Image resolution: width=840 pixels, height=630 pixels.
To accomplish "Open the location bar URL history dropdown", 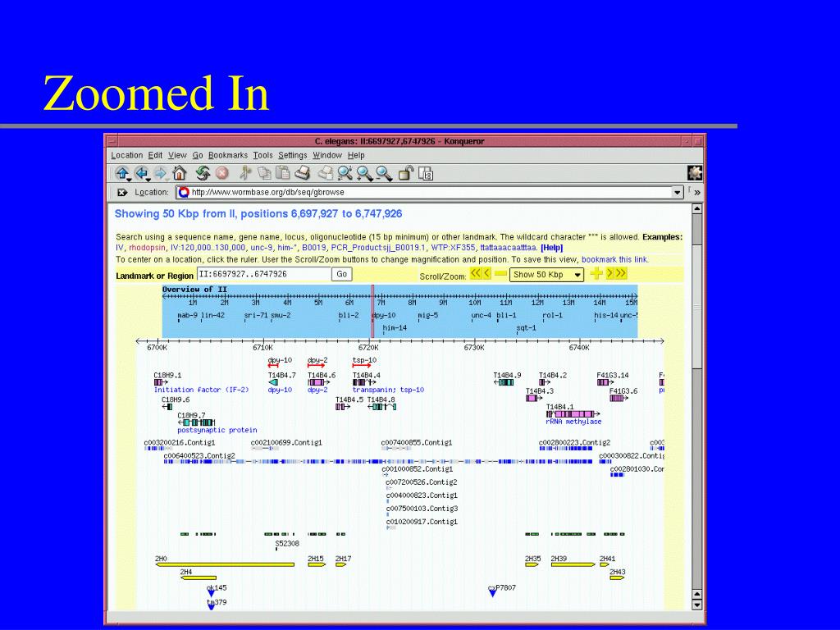I will point(677,192).
